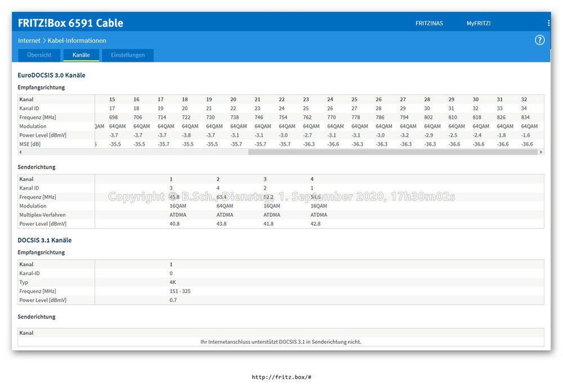Select the Kanäle tab
Viewport: 563px width, 392px height.
pos(81,55)
